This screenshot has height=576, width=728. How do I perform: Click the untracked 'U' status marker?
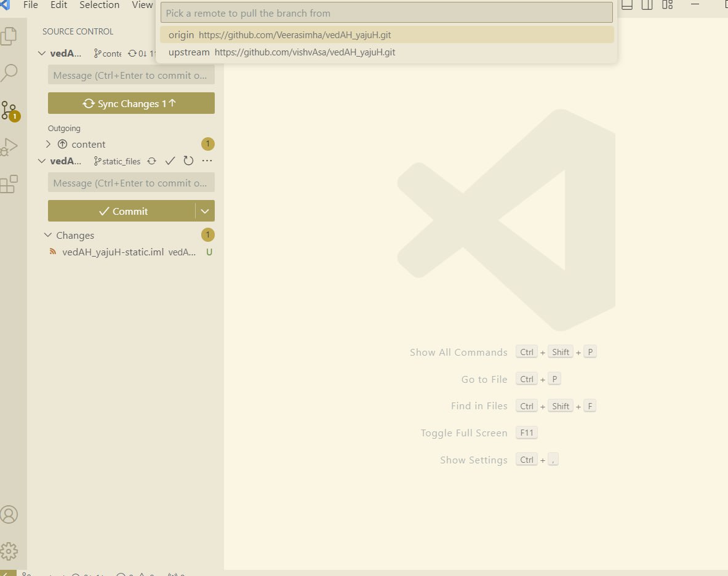(x=209, y=252)
